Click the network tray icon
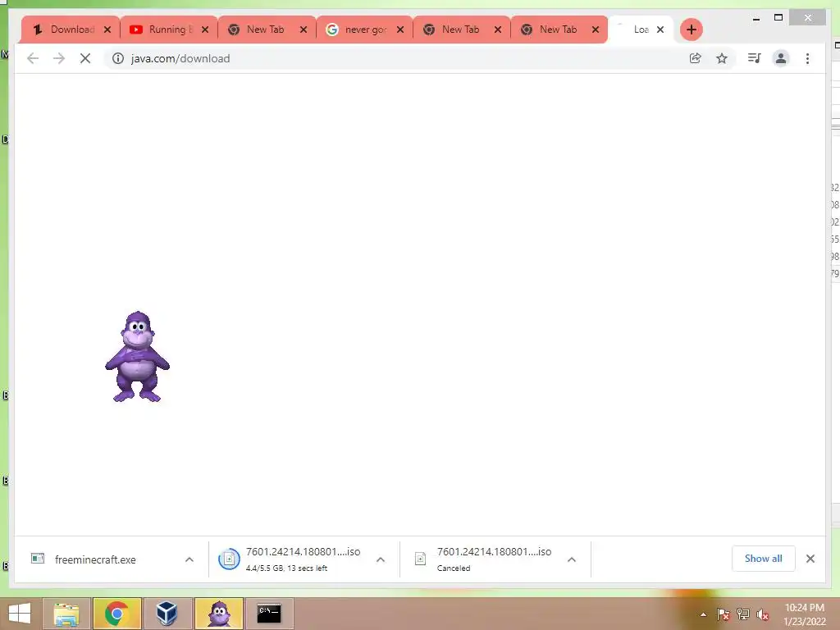Viewport: 840px width, 630px height. (743, 614)
